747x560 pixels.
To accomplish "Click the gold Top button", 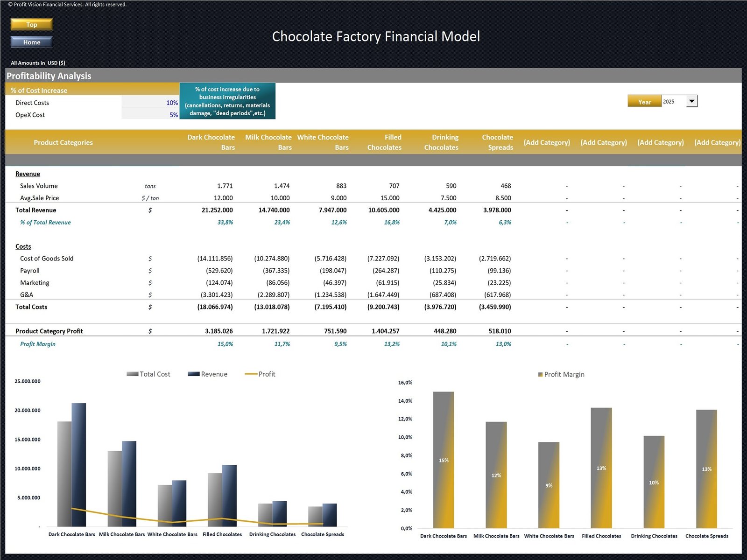I will (x=31, y=24).
